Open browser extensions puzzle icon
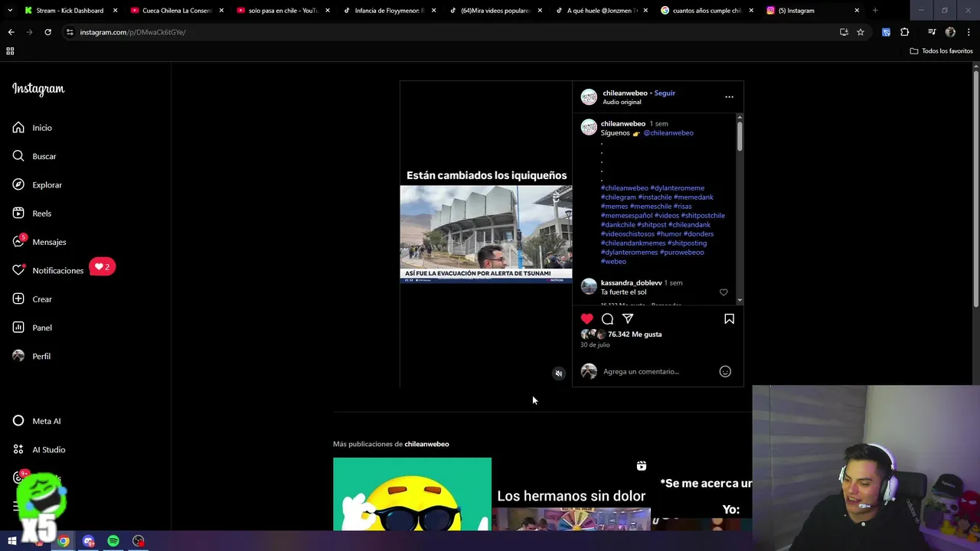The width and height of the screenshot is (980, 551). pos(905,32)
